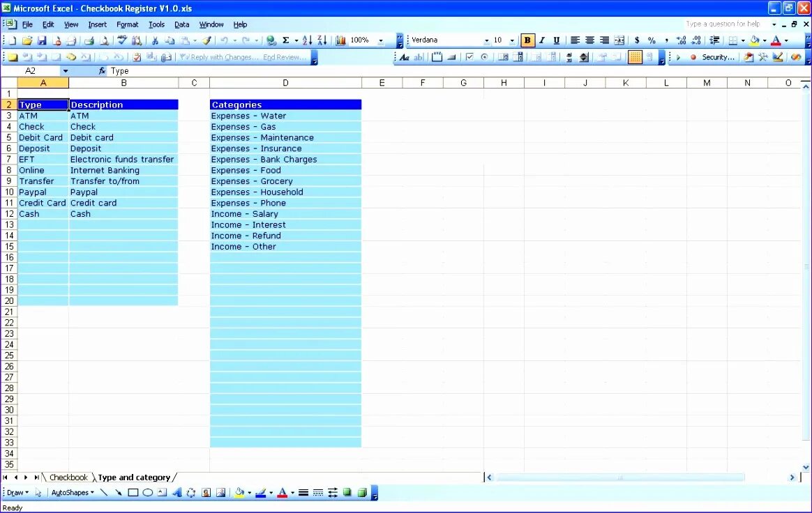Switch to the Checkbook sheet tab
This screenshot has width=812, height=513.
click(x=68, y=477)
